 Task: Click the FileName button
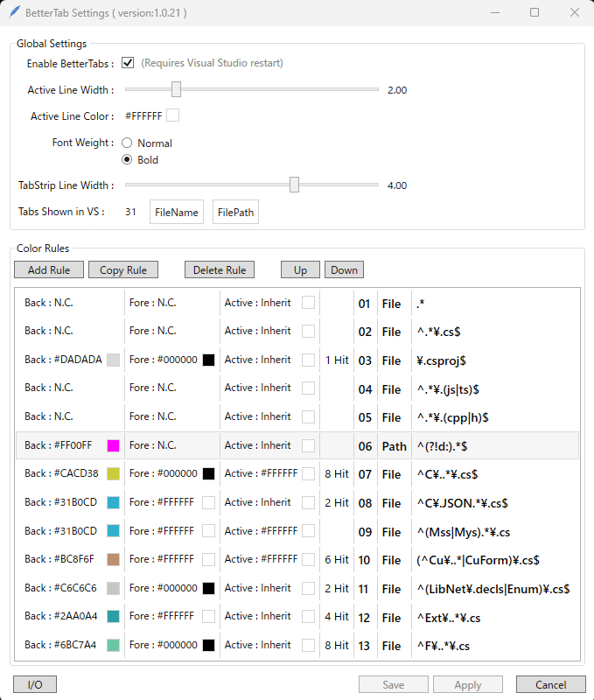coord(176,211)
